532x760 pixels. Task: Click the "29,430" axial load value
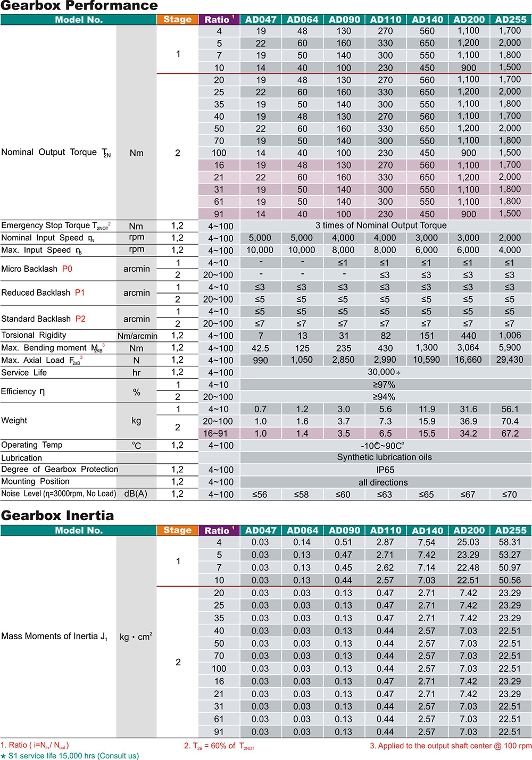click(510, 360)
